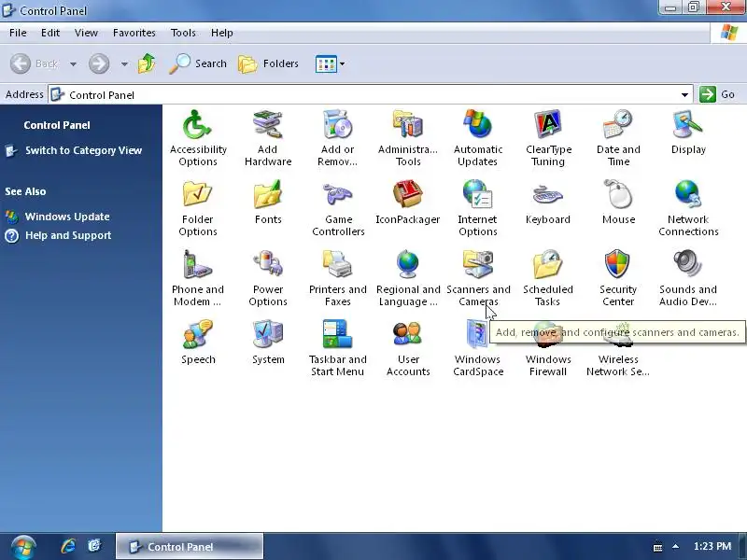Select the Date and Time icon

tap(618, 124)
